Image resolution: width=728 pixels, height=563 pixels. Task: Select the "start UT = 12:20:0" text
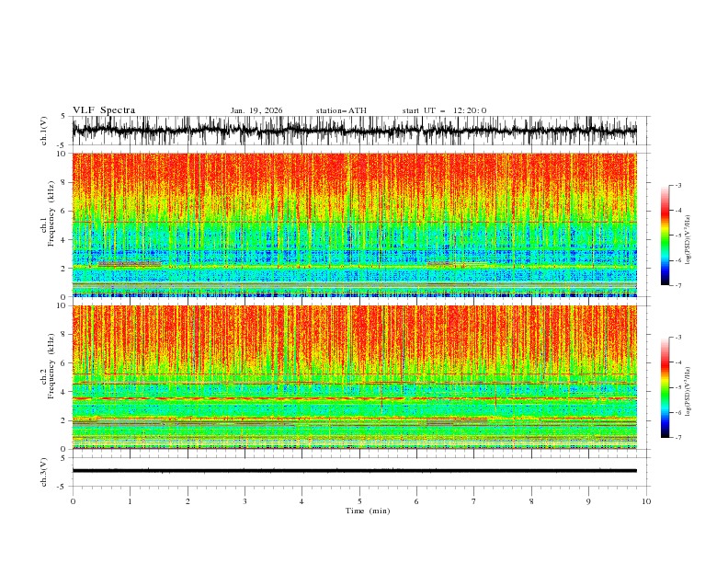444,110
